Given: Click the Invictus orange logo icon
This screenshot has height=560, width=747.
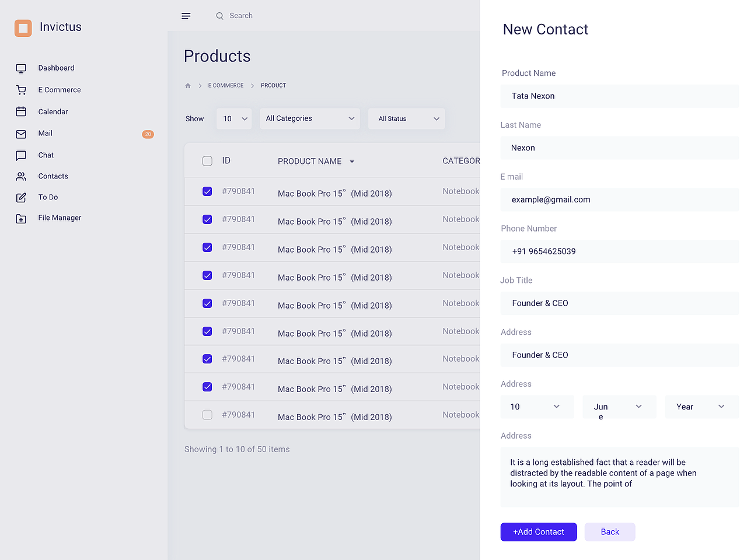Looking at the screenshot, I should click(x=23, y=28).
